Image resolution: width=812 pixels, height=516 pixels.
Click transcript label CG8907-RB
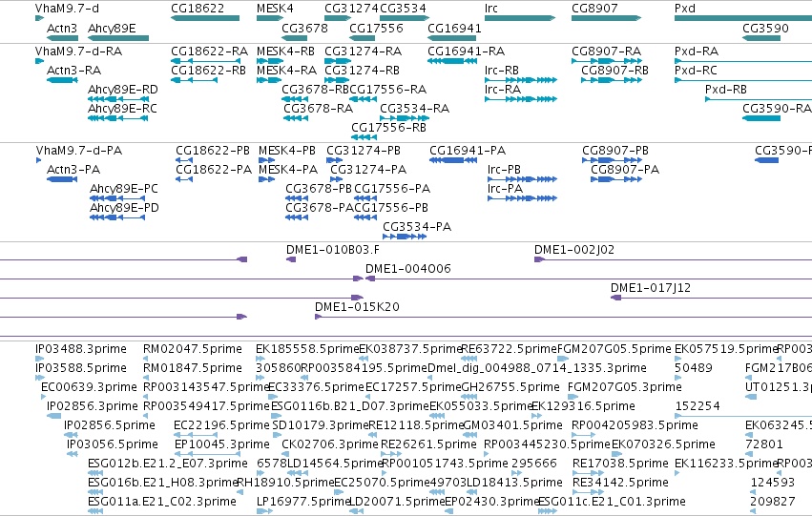coord(614,71)
